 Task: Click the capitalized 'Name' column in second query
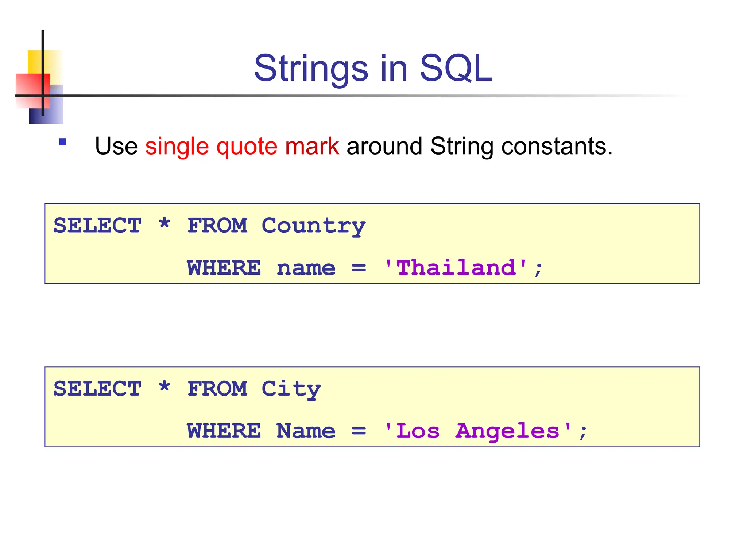[x=306, y=431]
